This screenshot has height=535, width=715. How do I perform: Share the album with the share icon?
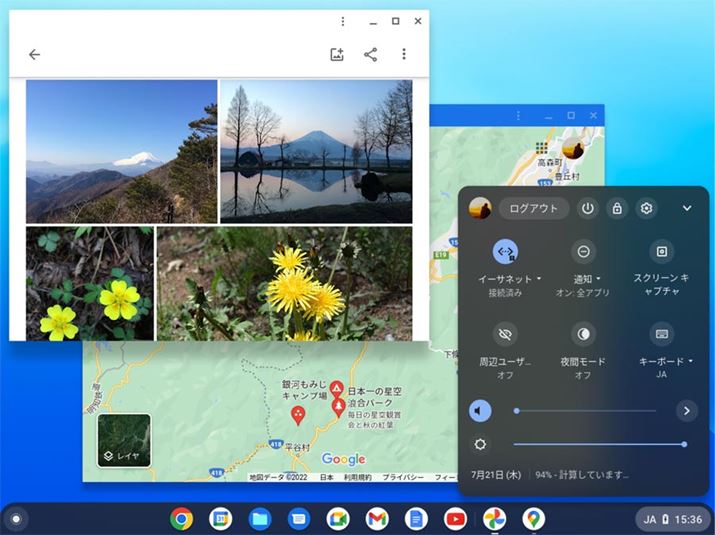point(370,55)
